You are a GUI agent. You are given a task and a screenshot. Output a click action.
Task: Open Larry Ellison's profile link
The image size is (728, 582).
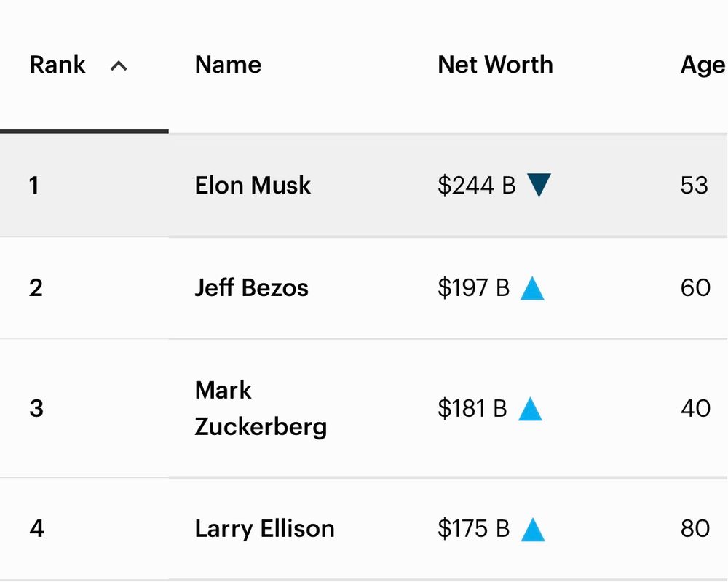pyautogui.click(x=264, y=529)
